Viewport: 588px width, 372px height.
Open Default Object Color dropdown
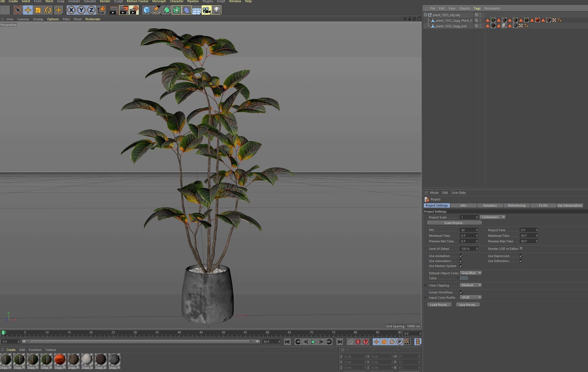(x=471, y=273)
